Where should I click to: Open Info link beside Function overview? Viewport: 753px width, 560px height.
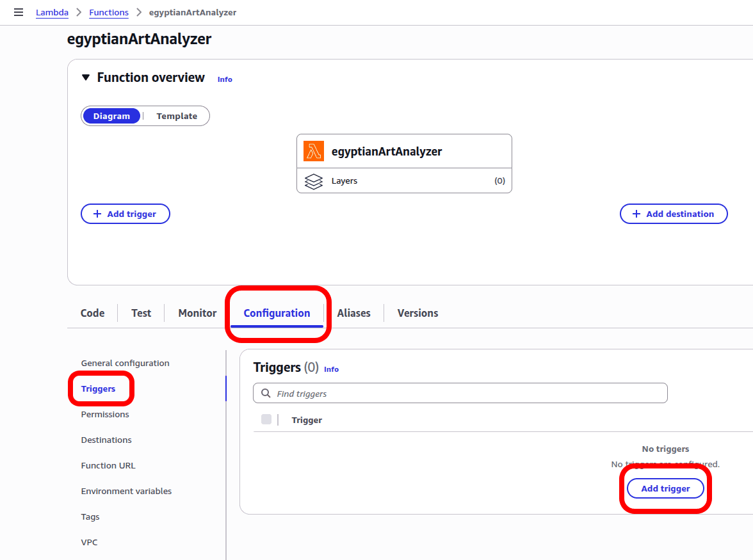pyautogui.click(x=225, y=79)
